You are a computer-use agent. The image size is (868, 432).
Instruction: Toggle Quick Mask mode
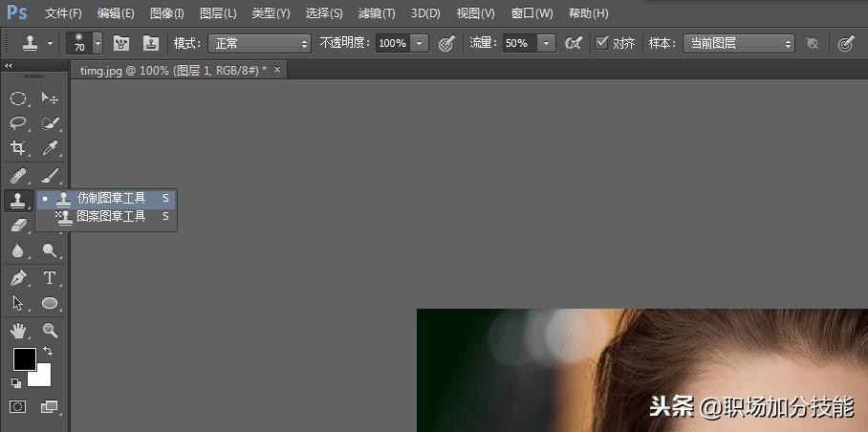point(18,407)
